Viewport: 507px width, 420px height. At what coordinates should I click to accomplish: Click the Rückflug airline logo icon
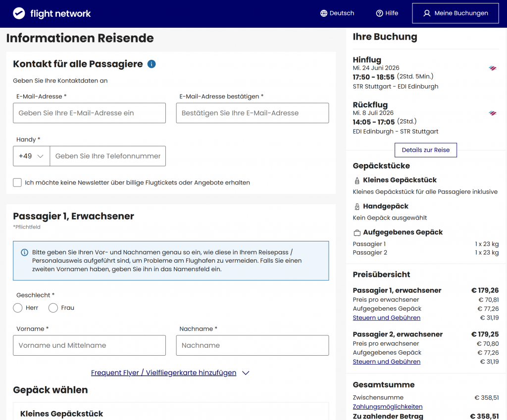coord(492,113)
